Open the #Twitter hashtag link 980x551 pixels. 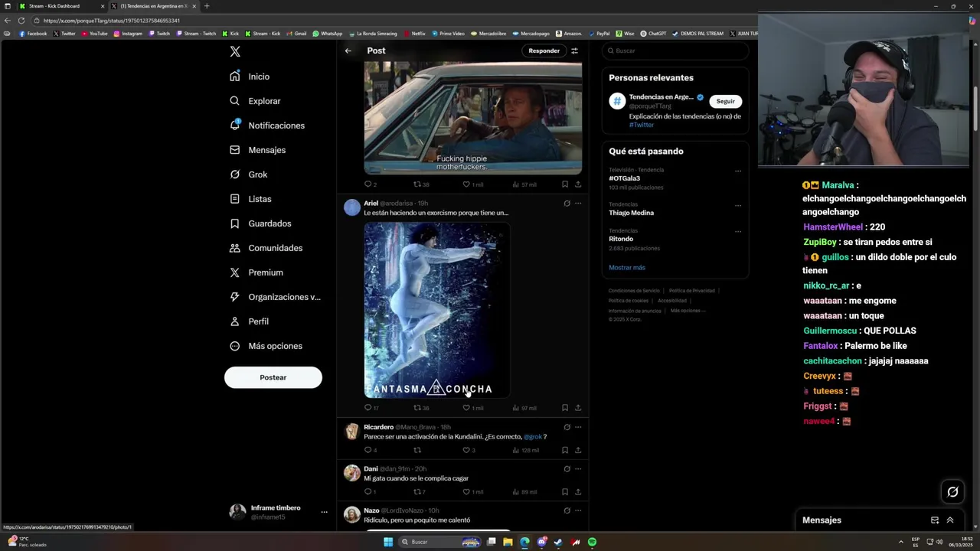(642, 125)
